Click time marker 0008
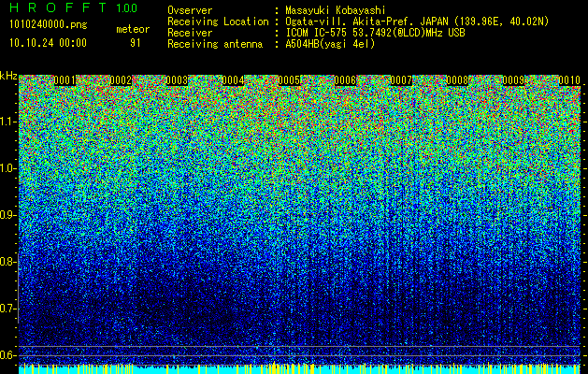 click(457, 80)
